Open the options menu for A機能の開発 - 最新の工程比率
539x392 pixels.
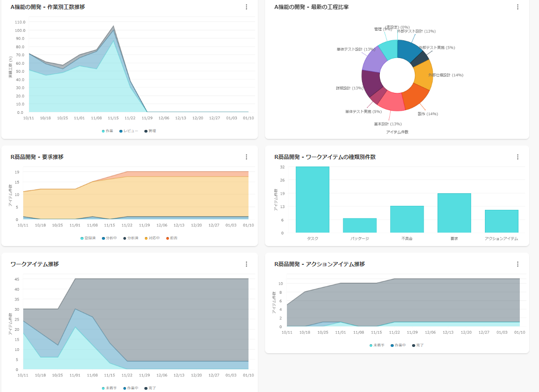[x=518, y=7]
